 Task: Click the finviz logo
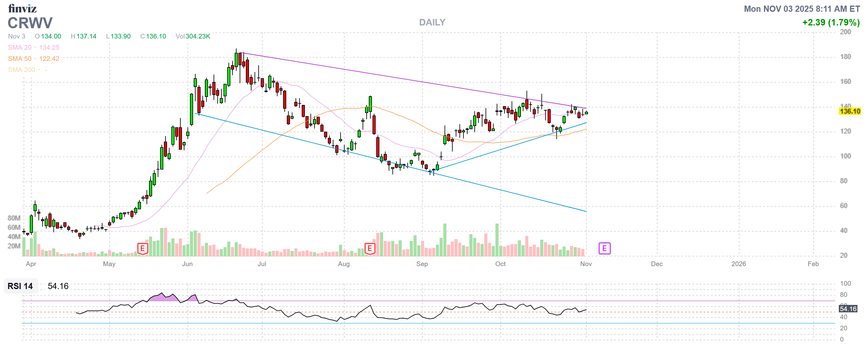pos(22,8)
